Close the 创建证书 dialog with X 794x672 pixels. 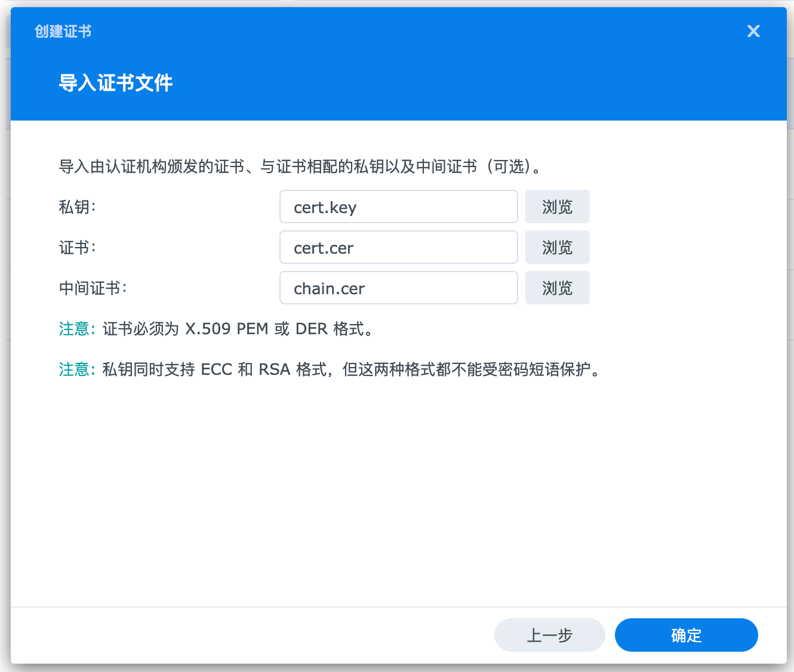tap(753, 31)
